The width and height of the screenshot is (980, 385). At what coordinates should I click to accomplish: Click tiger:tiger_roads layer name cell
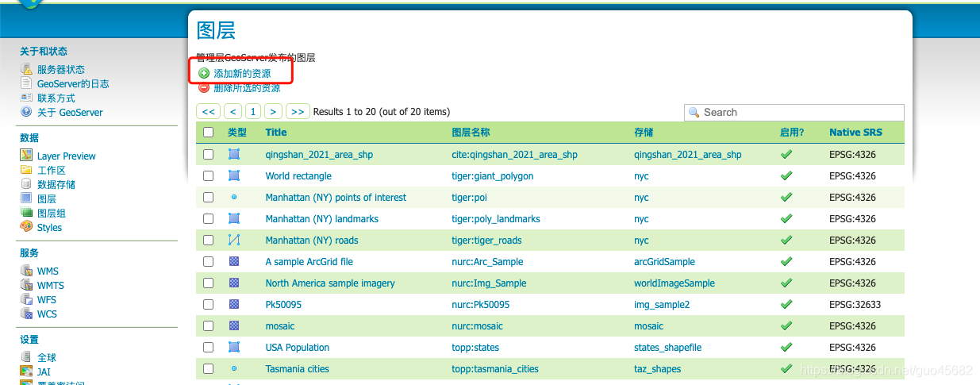tap(486, 241)
